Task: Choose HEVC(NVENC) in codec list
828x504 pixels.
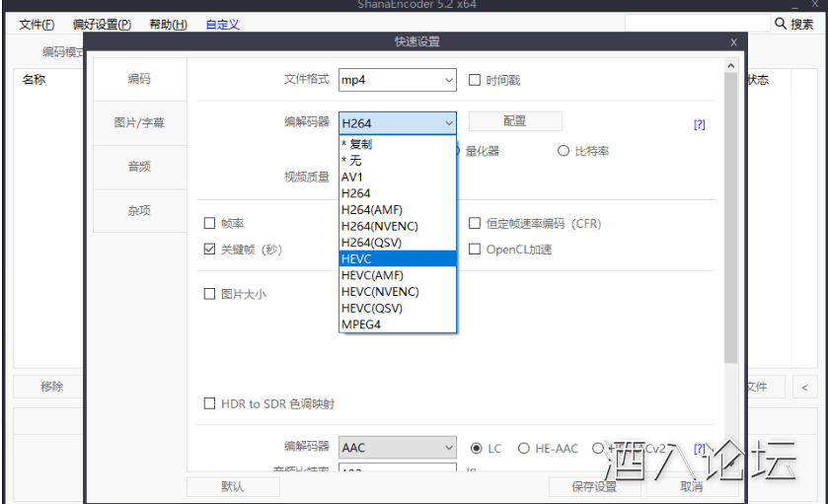Action: pos(397,291)
